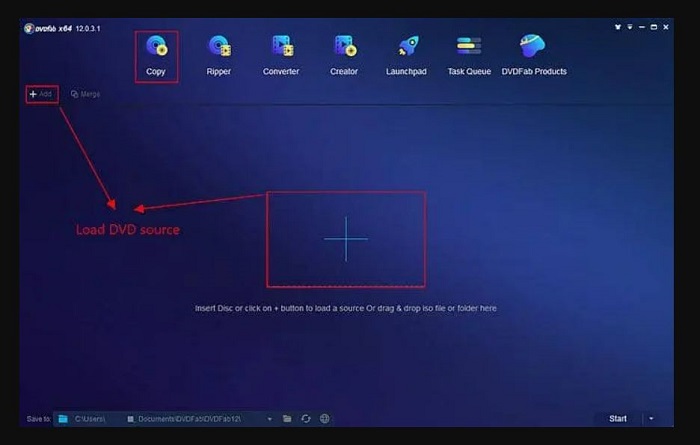Click the Start button
This screenshot has width=700, height=445.
[x=618, y=419]
